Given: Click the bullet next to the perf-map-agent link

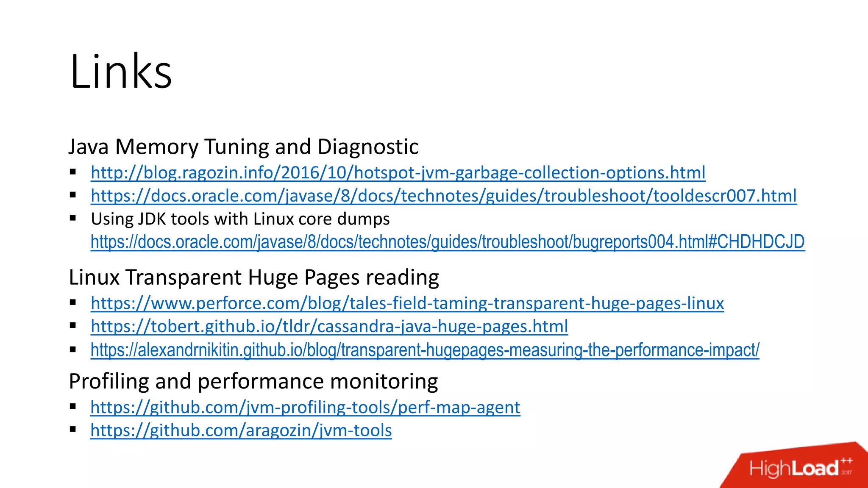Looking at the screenshot, I should coord(73,407).
